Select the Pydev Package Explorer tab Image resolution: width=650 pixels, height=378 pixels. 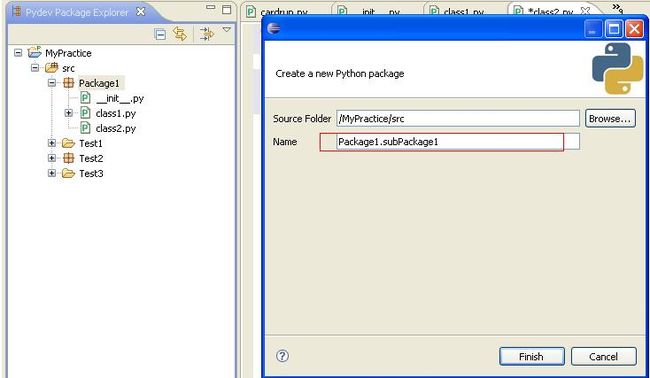(x=77, y=12)
